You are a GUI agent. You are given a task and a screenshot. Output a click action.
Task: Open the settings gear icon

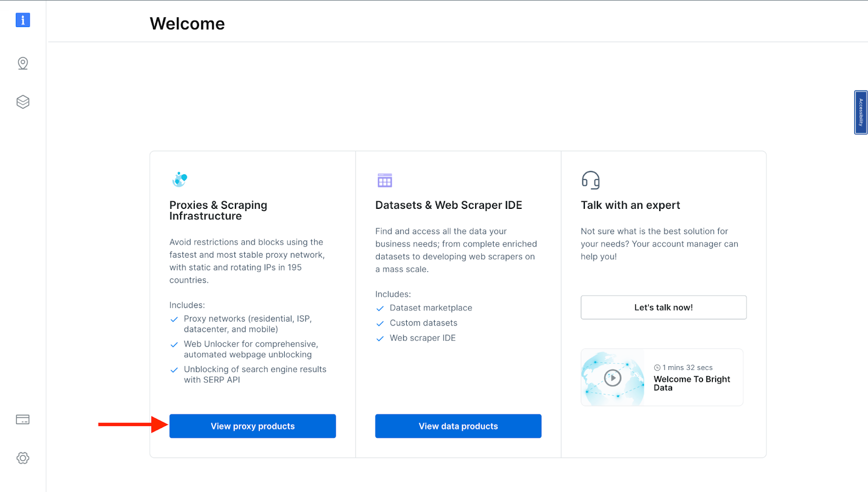coord(23,458)
